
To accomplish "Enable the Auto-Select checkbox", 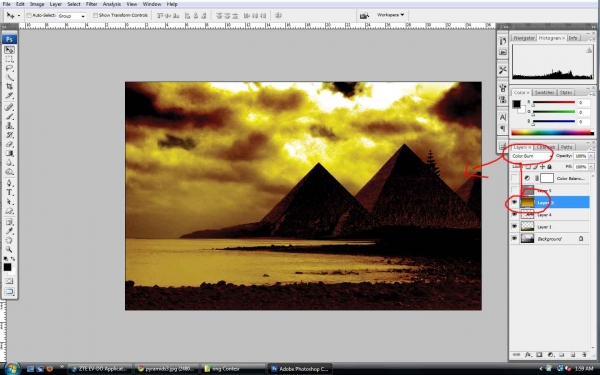I will click(29, 15).
